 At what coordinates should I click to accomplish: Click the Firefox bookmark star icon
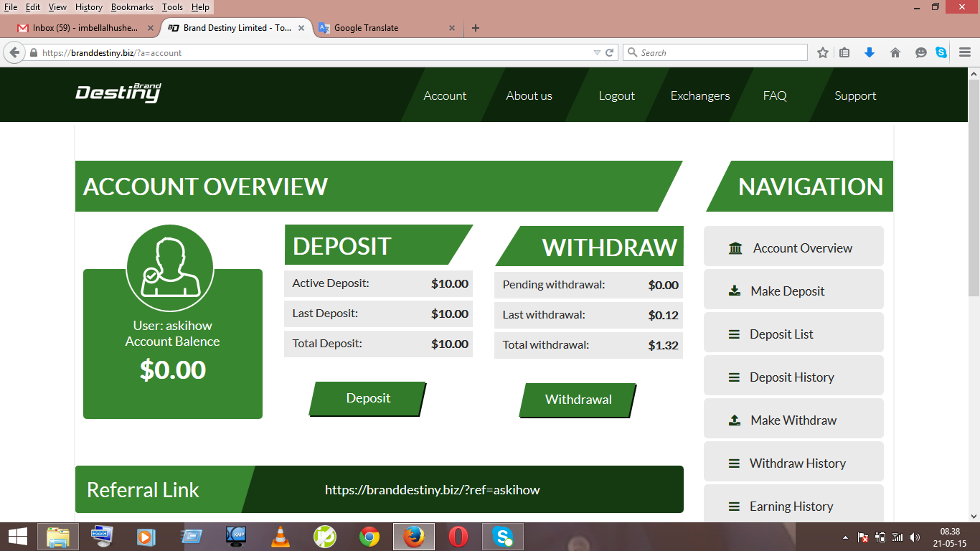coord(823,52)
